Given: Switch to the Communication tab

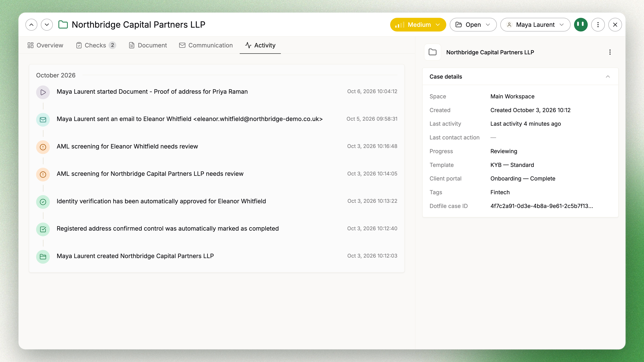Looking at the screenshot, I should tap(206, 45).
